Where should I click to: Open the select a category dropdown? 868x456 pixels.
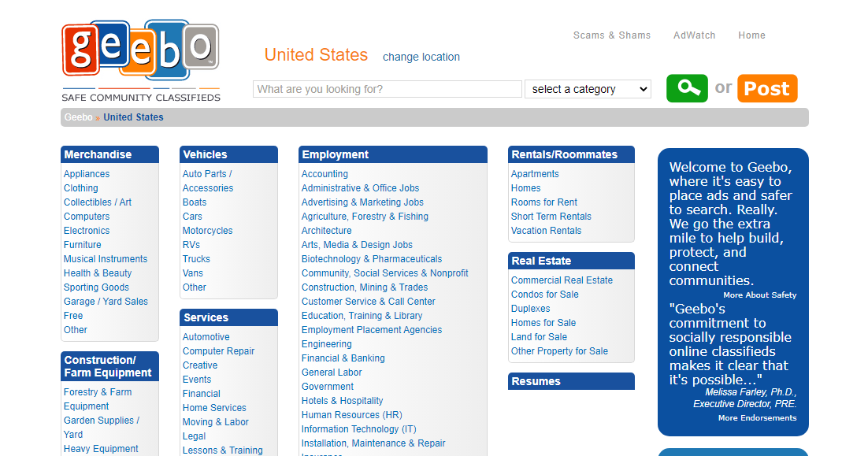coord(588,89)
